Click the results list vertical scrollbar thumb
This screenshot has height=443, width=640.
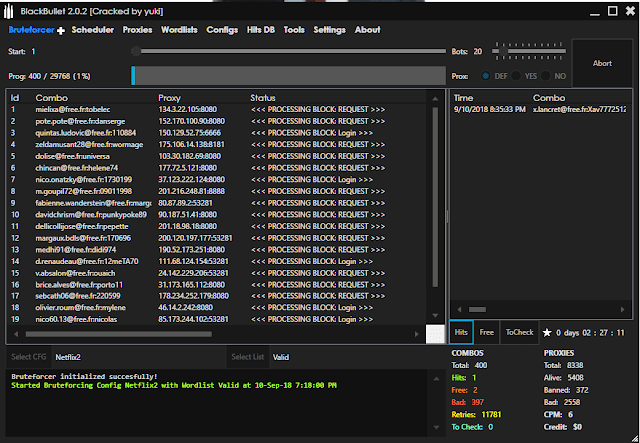(435, 197)
